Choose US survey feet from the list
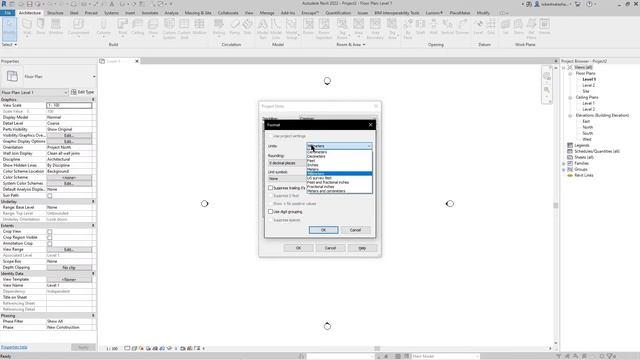 click(339, 178)
